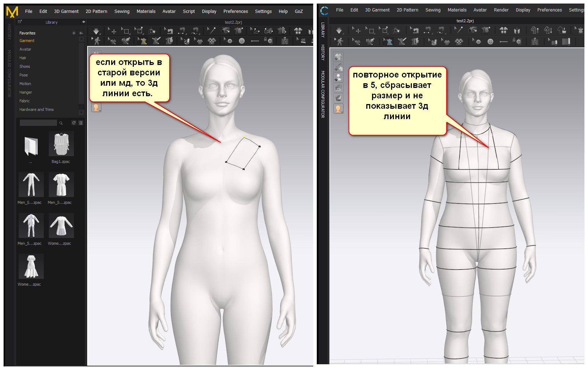Toggle avatar visibility in right CLO viewport
Screen dimensions: 588x370
point(338,78)
